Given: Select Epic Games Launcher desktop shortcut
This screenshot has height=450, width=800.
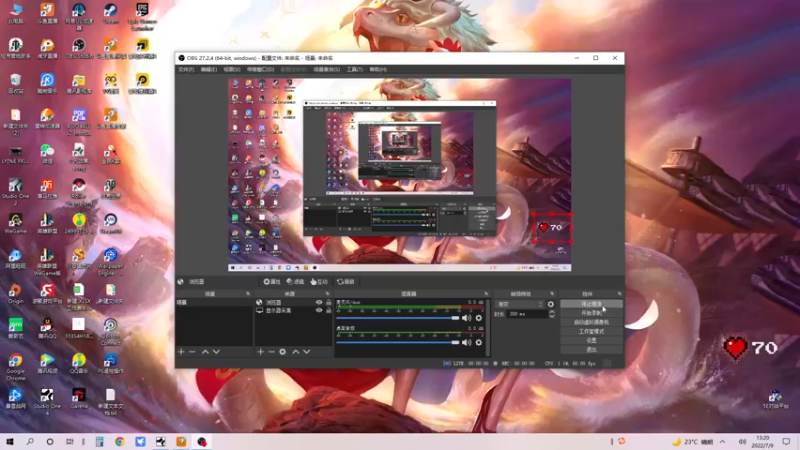Looking at the screenshot, I should point(142,17).
